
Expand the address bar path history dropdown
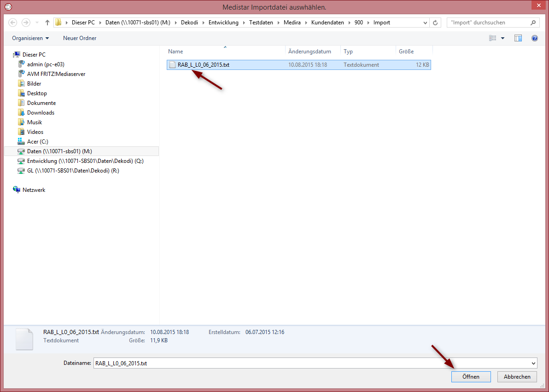425,23
